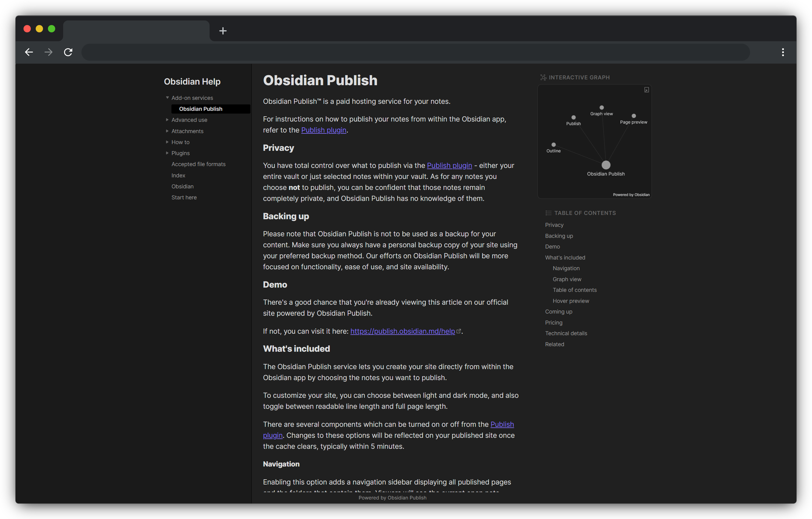Click the Obsidian Help logo icon

click(x=192, y=81)
